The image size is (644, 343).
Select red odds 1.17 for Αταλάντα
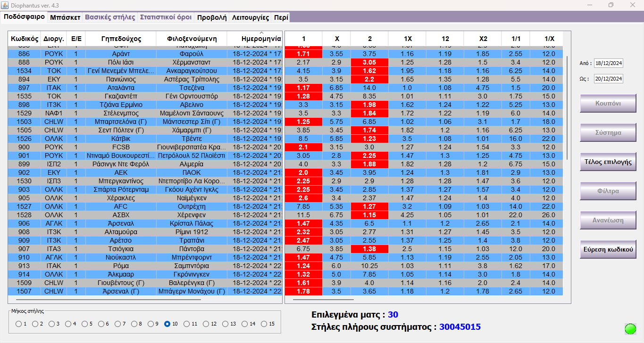point(303,88)
